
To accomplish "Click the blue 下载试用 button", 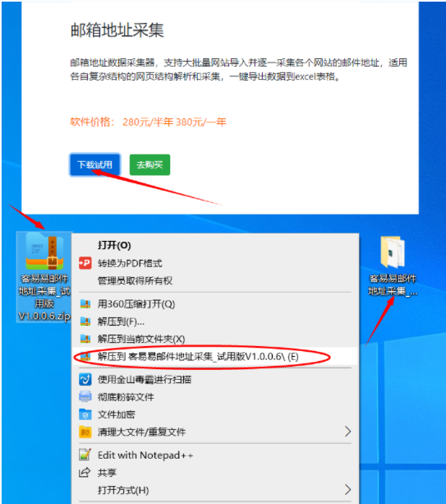I will [x=94, y=164].
